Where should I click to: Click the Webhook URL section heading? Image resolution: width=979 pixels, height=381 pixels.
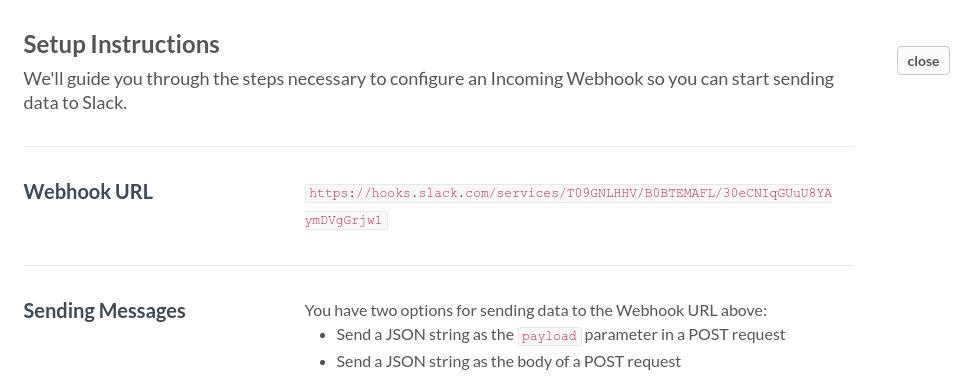(88, 192)
